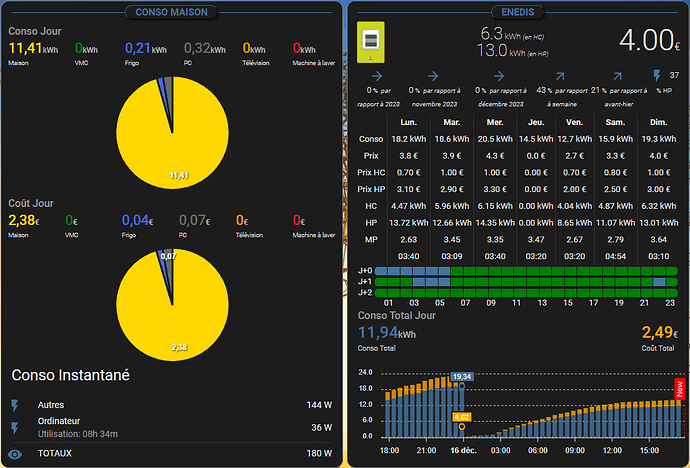This screenshot has height=468, width=690.
Task: Click the Linky meter icon in ENEDIS card
Action: point(372,44)
